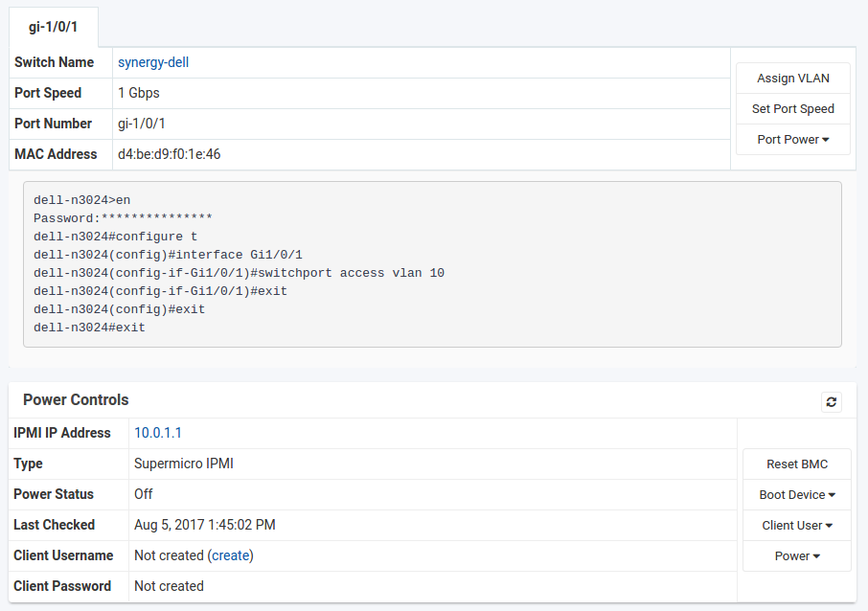This screenshot has height=611, width=868.
Task: Expand the Port Power dropdown
Action: [792, 140]
